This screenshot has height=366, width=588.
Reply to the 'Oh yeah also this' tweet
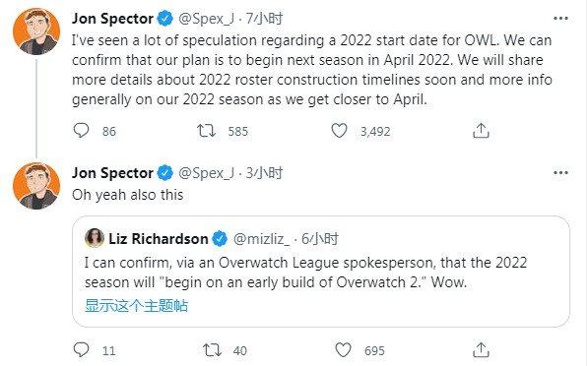coord(81,350)
